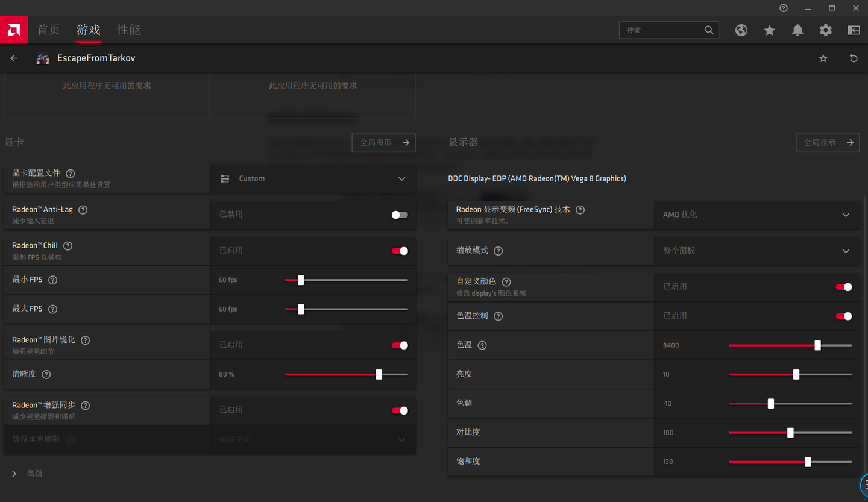Switch to the 性能 tab
This screenshot has width=868, height=502.
[x=128, y=30]
